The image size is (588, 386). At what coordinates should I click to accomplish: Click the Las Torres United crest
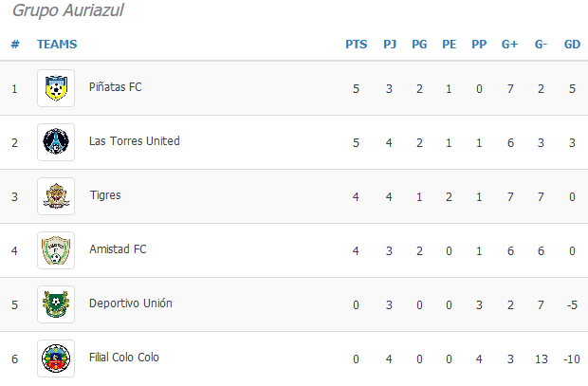(x=55, y=142)
